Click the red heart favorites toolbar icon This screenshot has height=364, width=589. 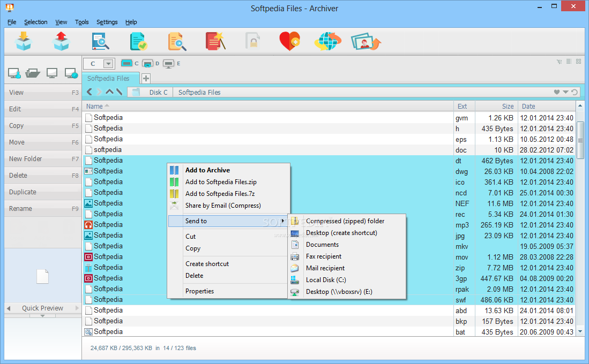point(289,41)
